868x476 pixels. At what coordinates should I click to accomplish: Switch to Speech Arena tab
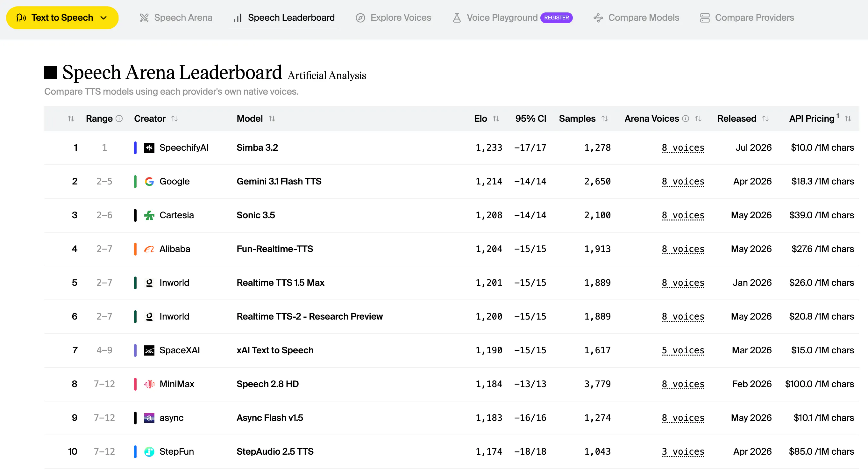pos(176,18)
